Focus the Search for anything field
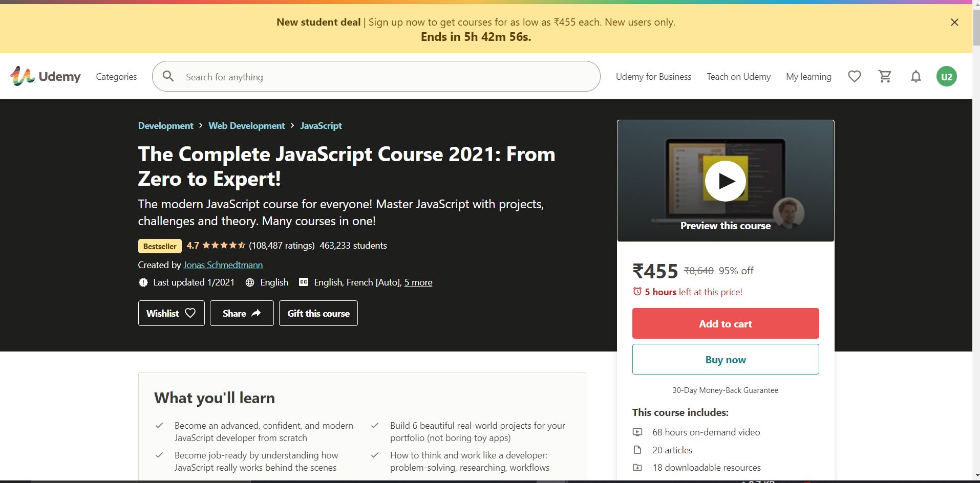This screenshot has width=980, height=483. (376, 76)
